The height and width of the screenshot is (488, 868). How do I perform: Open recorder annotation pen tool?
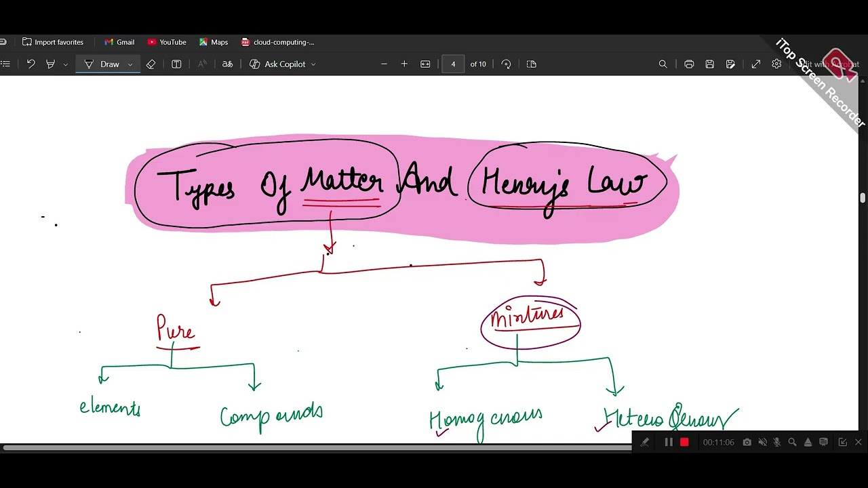645,442
